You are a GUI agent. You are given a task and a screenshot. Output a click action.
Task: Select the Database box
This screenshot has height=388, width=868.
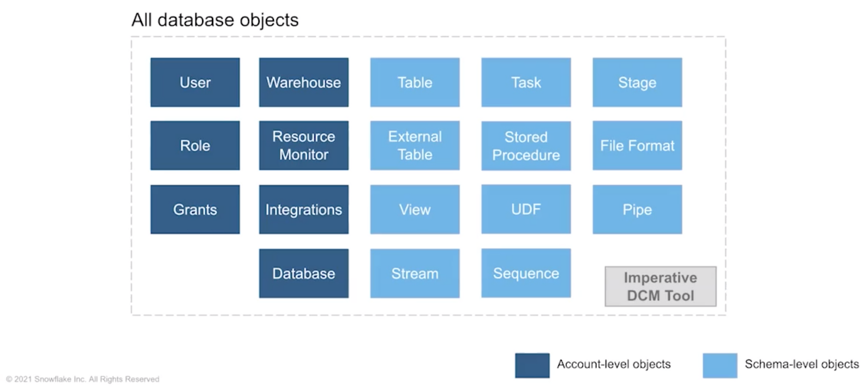coord(304,273)
